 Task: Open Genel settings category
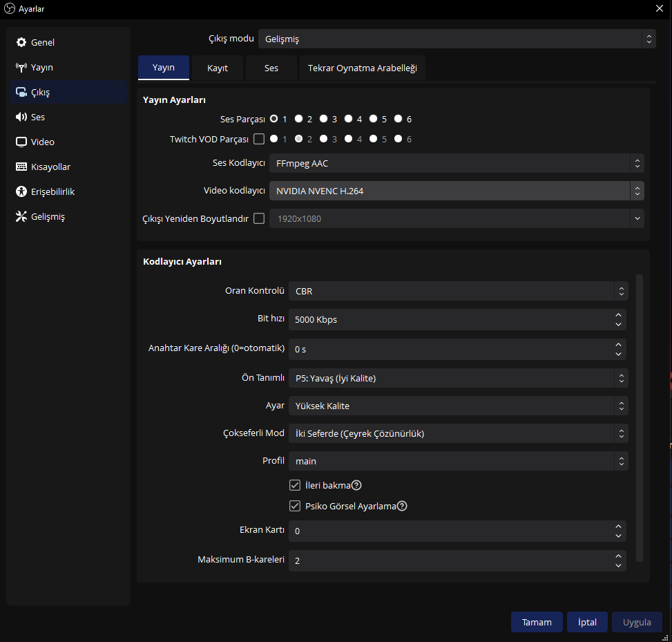click(x=68, y=42)
